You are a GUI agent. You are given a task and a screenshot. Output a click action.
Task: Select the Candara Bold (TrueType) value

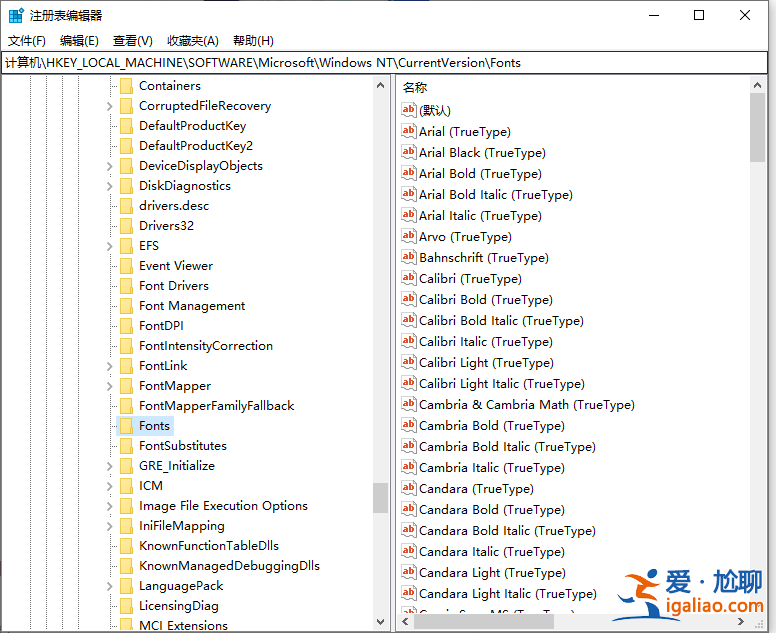click(491, 510)
